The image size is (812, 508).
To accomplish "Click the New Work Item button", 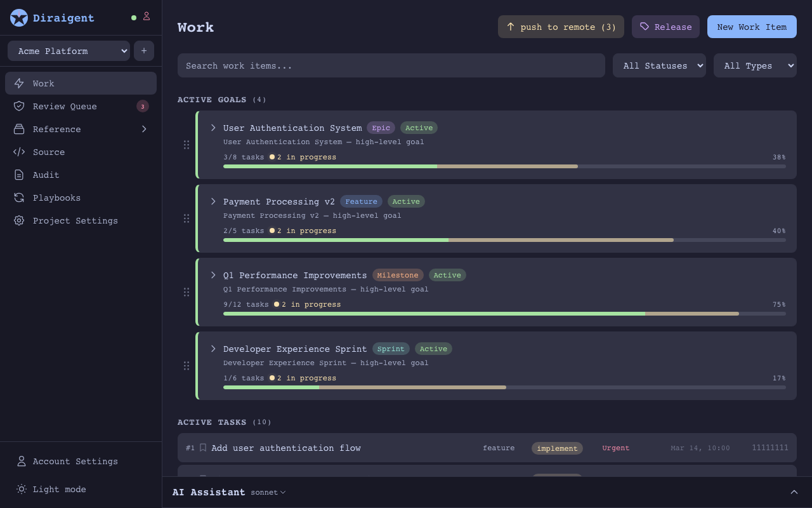I will click(752, 27).
